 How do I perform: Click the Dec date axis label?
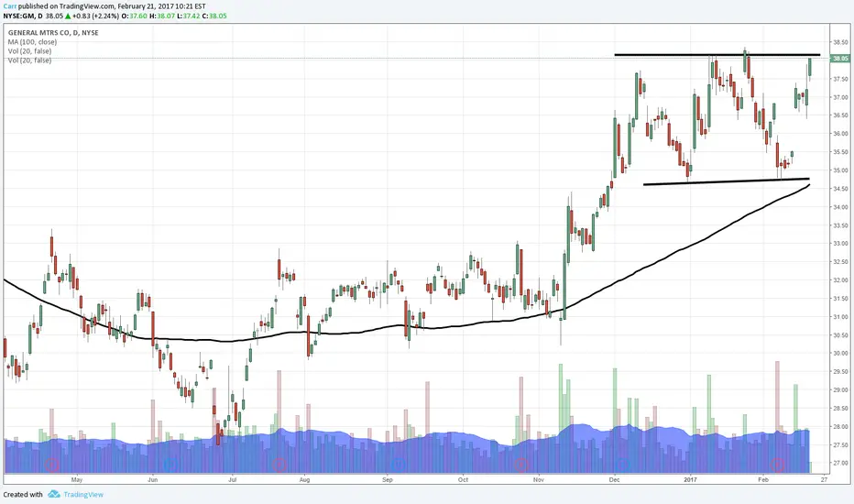(614, 480)
